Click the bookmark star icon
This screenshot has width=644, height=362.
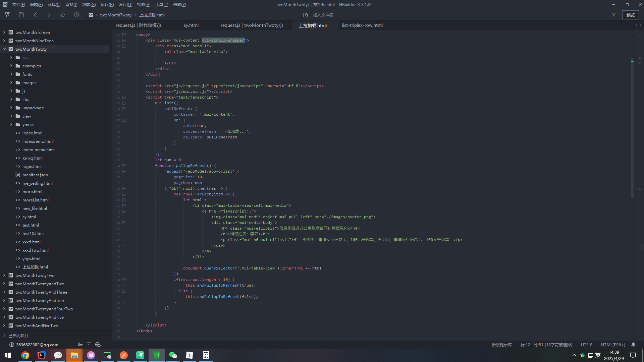coord(63,15)
